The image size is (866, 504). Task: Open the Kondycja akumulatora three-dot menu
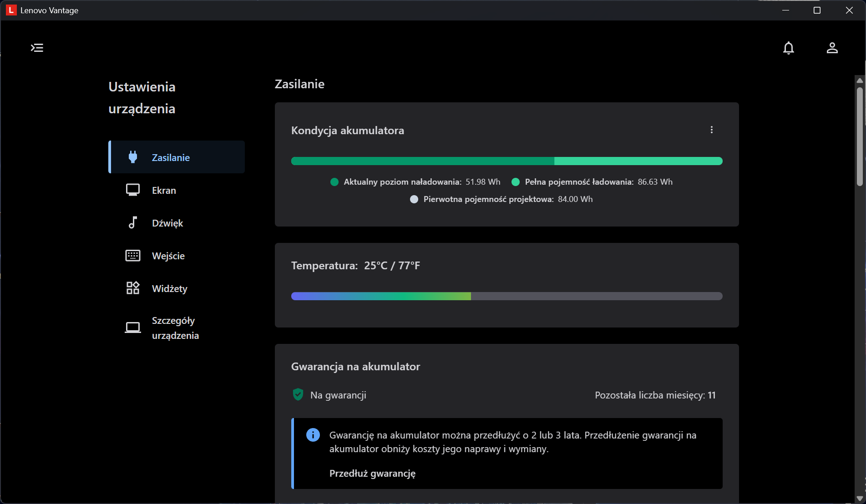[x=712, y=130]
